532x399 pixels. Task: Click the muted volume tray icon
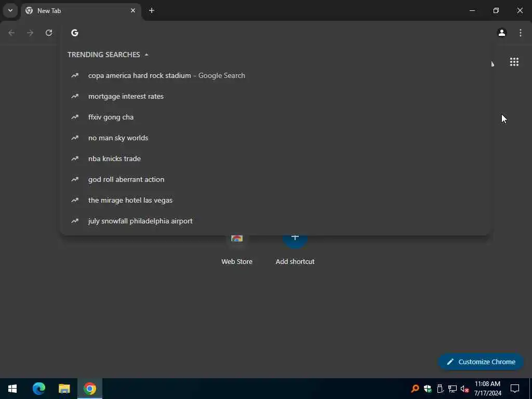point(465,389)
